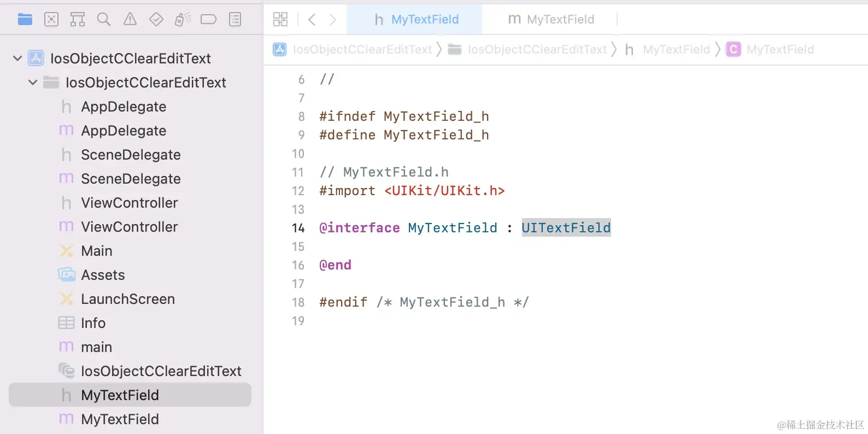Screen dimensions: 868x434
Task: Select ViewController implementation file in navigator
Action: click(129, 227)
